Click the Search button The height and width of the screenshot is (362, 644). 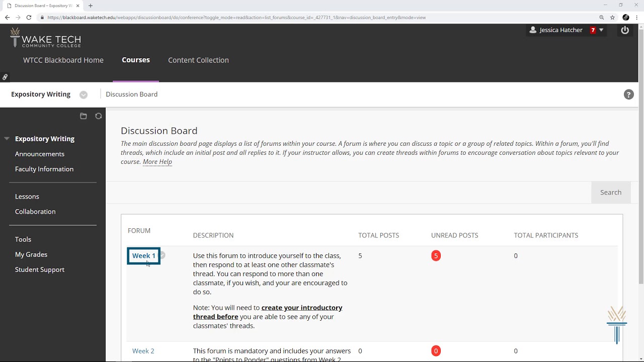click(611, 192)
